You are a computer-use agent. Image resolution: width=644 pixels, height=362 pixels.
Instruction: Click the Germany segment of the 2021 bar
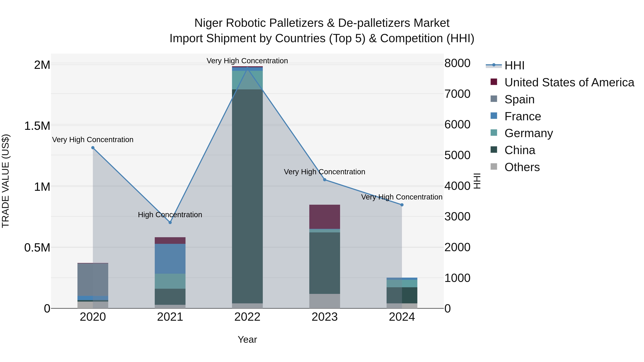pyautogui.click(x=170, y=281)
